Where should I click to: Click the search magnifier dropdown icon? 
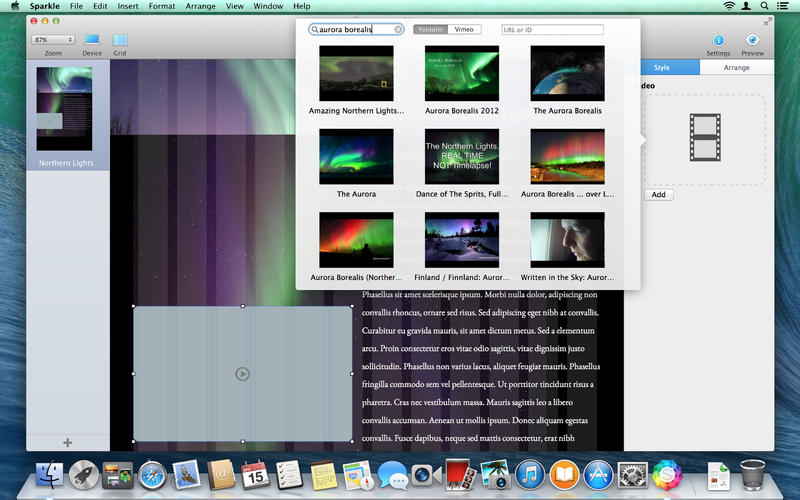click(315, 30)
